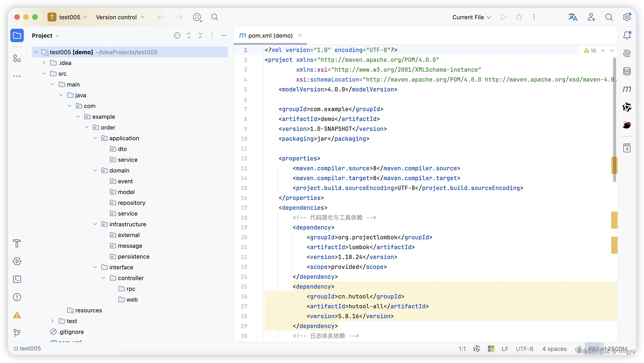Toggle the Problems tool window icon
This screenshot has width=644, height=363.
[17, 297]
